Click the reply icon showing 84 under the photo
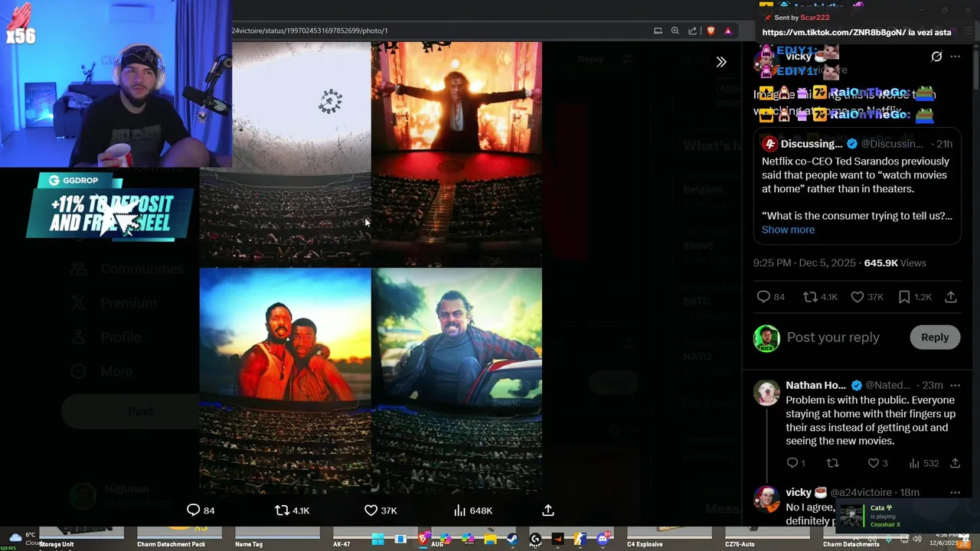This screenshot has height=551, width=980. 193,510
